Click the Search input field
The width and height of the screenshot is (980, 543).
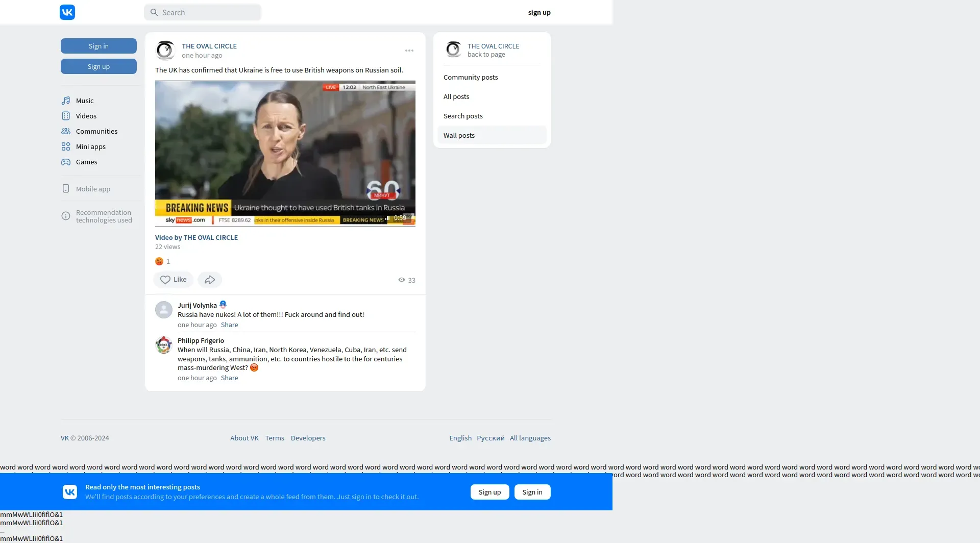pyautogui.click(x=203, y=12)
